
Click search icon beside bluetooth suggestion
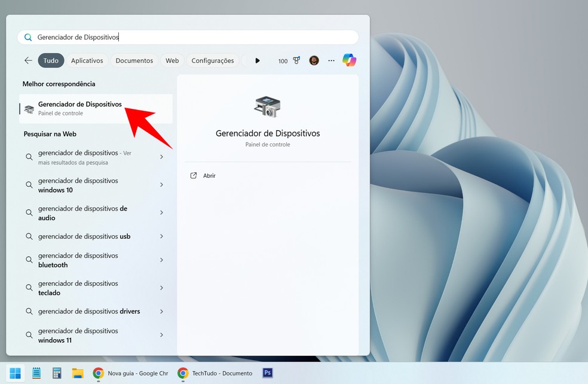coord(29,260)
